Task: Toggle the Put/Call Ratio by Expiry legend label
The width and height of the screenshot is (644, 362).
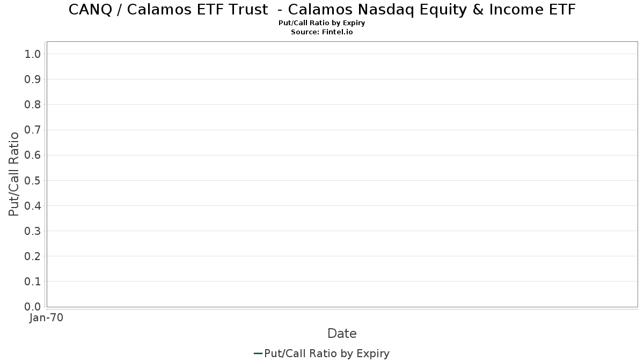Action: coord(327,353)
